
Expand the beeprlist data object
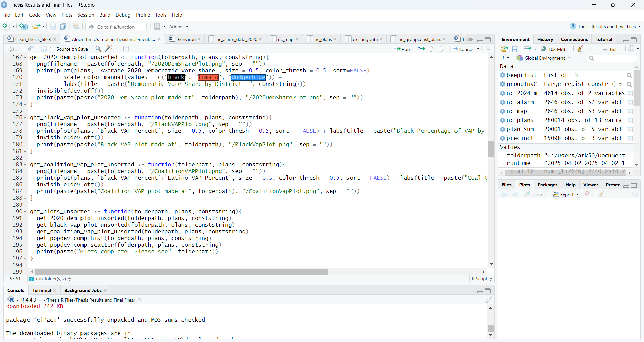(503, 75)
